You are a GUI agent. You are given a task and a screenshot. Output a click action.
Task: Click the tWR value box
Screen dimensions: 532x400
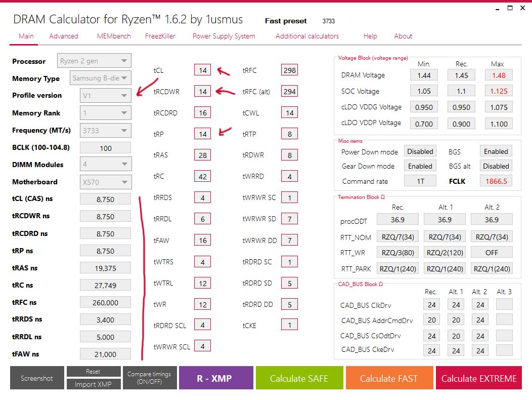(x=203, y=304)
